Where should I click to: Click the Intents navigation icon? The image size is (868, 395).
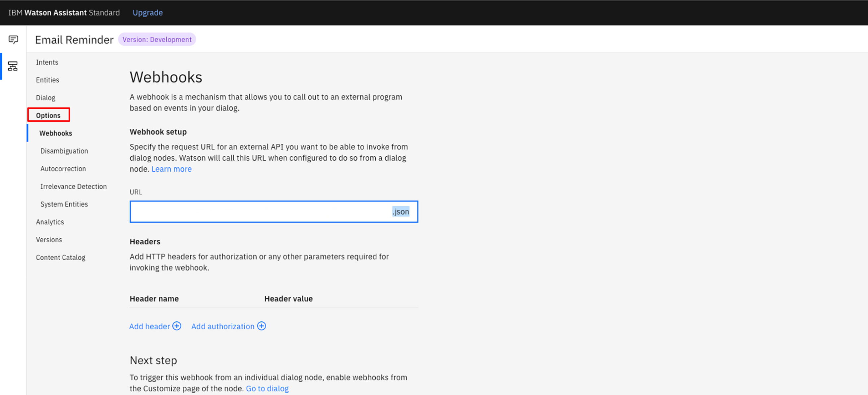click(x=47, y=62)
